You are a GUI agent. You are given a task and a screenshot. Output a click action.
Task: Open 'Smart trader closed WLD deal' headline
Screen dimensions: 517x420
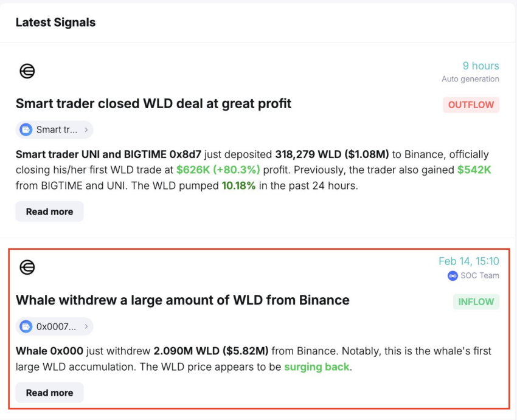[x=153, y=104]
